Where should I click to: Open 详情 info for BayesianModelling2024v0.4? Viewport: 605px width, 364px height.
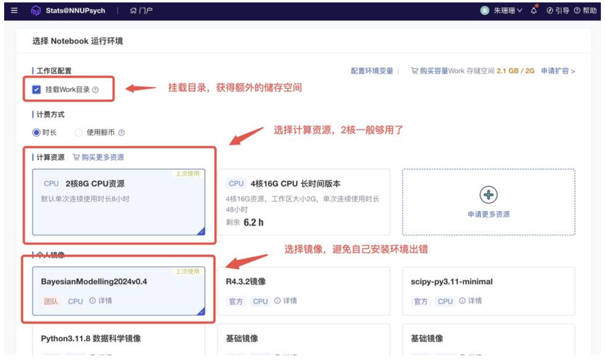[101, 301]
